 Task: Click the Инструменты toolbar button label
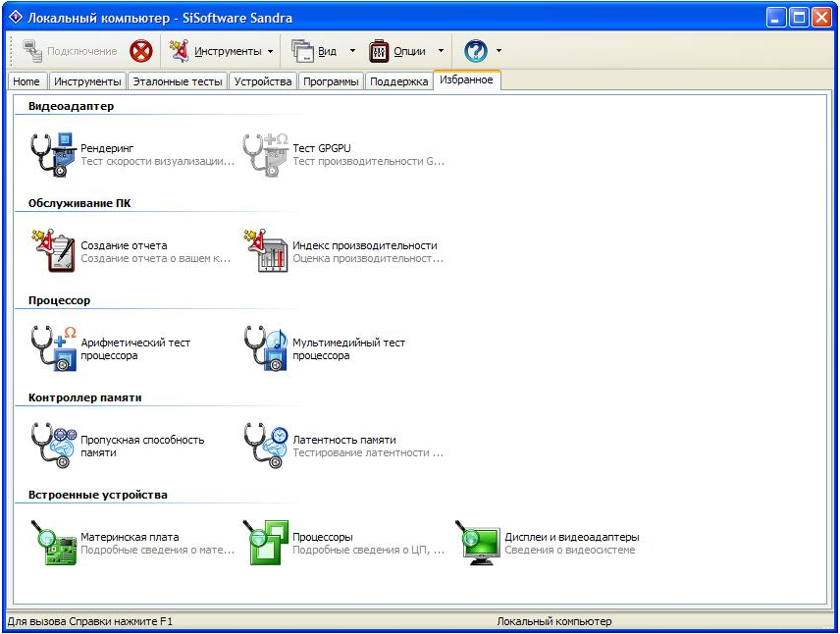coord(228,51)
